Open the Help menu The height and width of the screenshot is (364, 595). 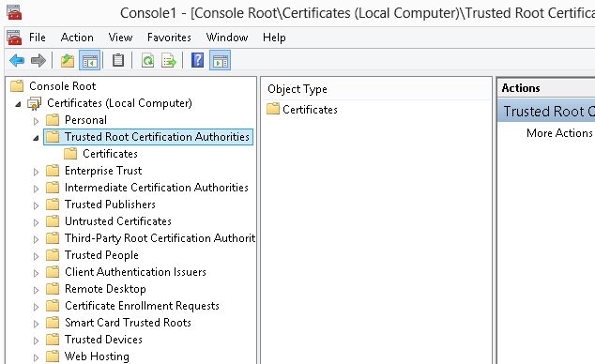pyautogui.click(x=274, y=38)
